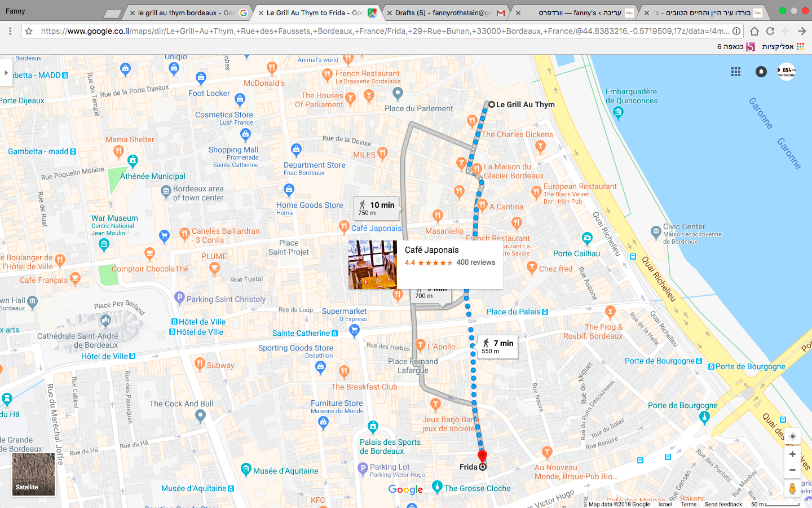Select Chez fred restaurant marker
The width and height of the screenshot is (812, 508).
click(x=532, y=268)
